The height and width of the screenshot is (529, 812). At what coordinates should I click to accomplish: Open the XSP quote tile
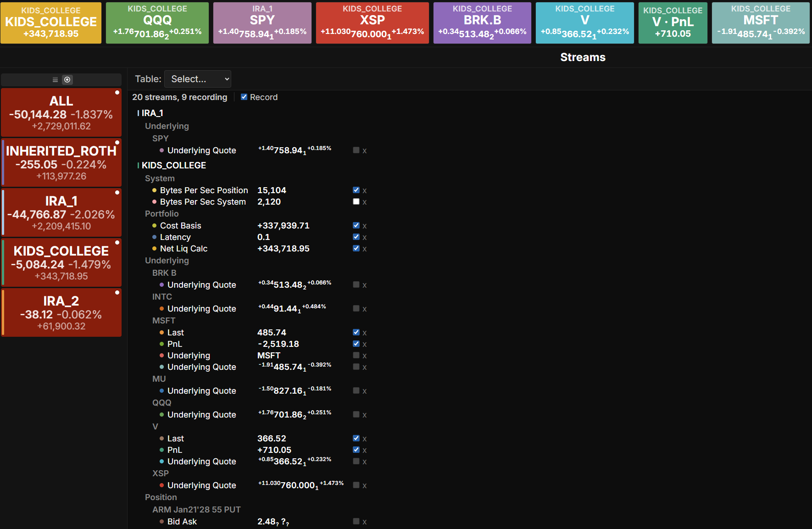pos(373,23)
